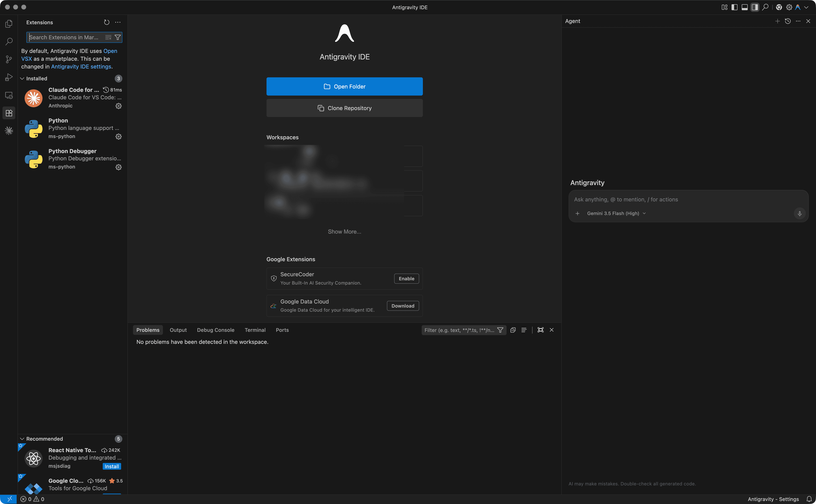Switch to the Ports tab
816x504 pixels.
click(x=282, y=330)
